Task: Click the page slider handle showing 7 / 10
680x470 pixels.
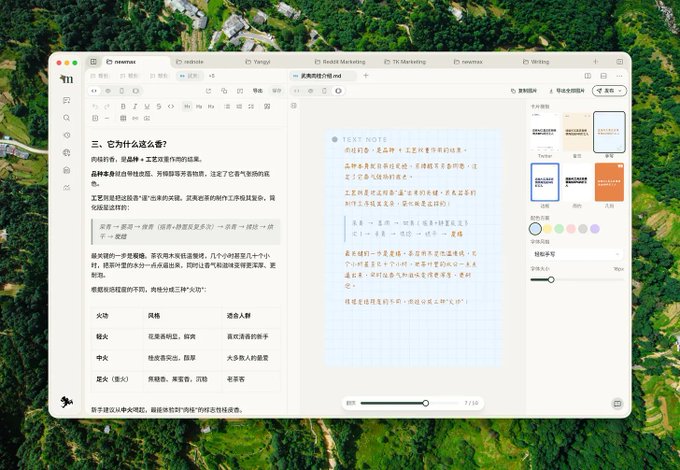Action: [425, 403]
